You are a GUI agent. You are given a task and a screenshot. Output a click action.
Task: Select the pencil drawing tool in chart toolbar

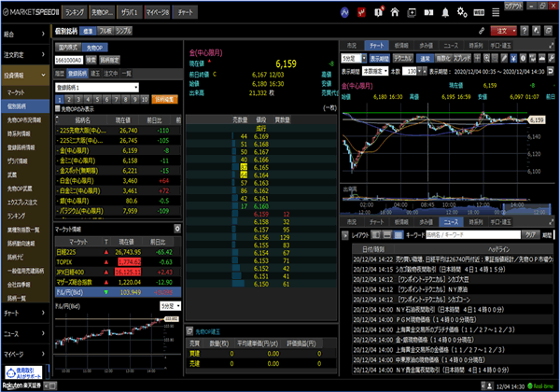point(504,58)
